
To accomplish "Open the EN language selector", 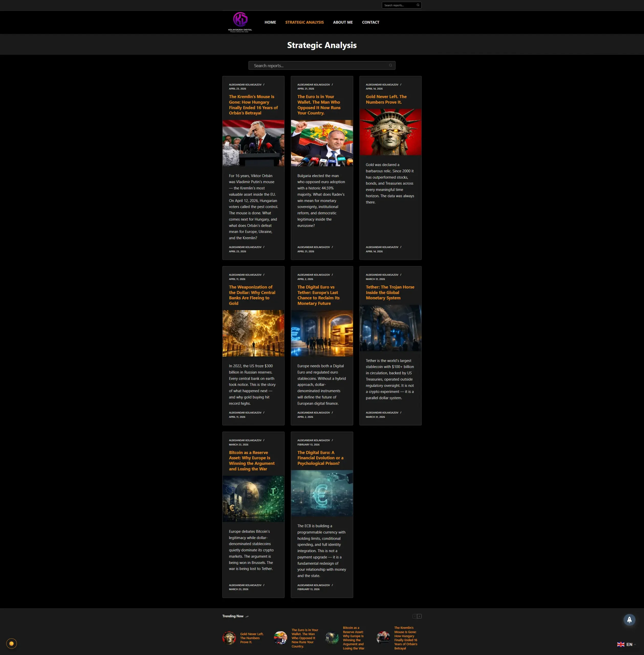I will (x=626, y=644).
